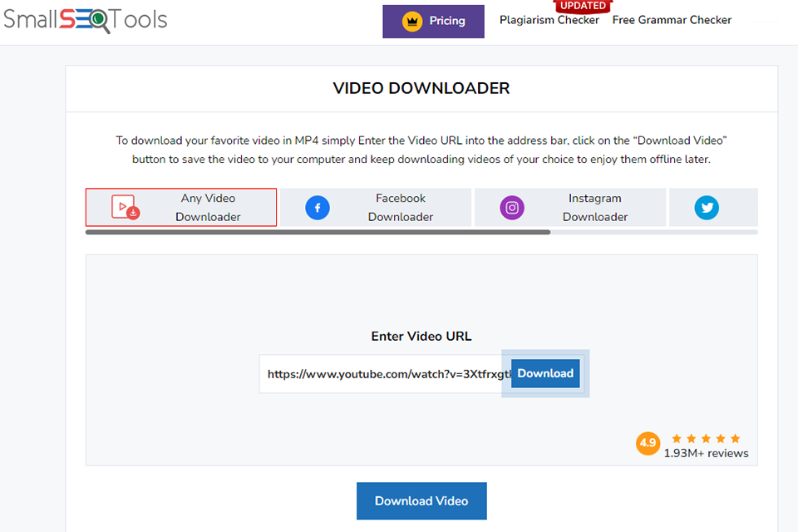Click the five-star rating
This screenshot has height=532, width=798.
(x=706, y=438)
